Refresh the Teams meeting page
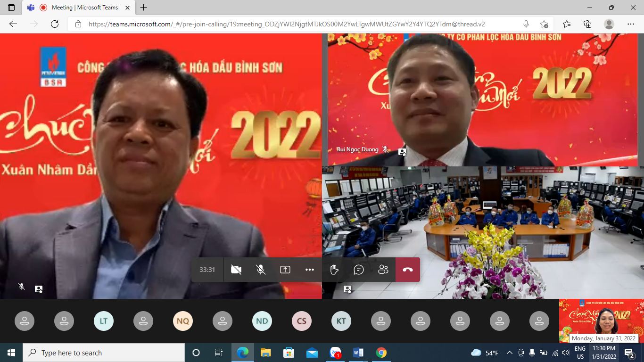This screenshot has height=362, width=644. pos(55,24)
